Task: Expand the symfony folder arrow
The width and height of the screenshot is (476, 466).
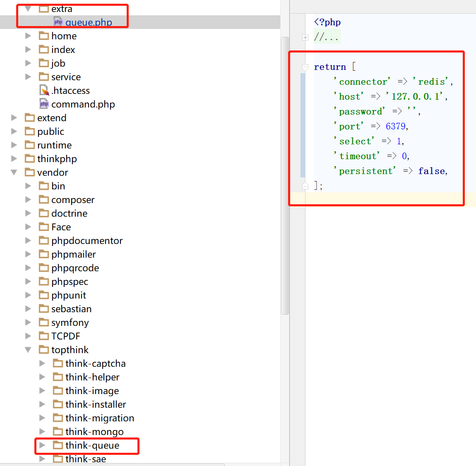Action: 28,322
